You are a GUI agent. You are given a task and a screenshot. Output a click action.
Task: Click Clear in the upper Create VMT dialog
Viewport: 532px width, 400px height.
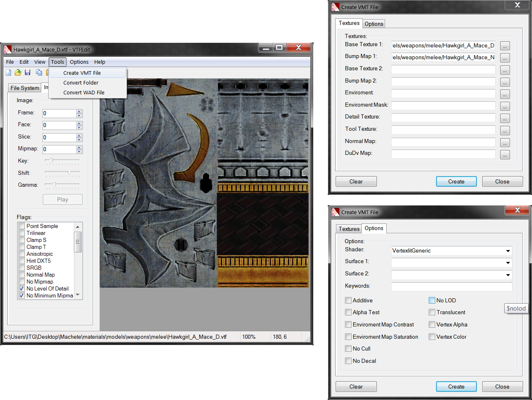coord(356,181)
